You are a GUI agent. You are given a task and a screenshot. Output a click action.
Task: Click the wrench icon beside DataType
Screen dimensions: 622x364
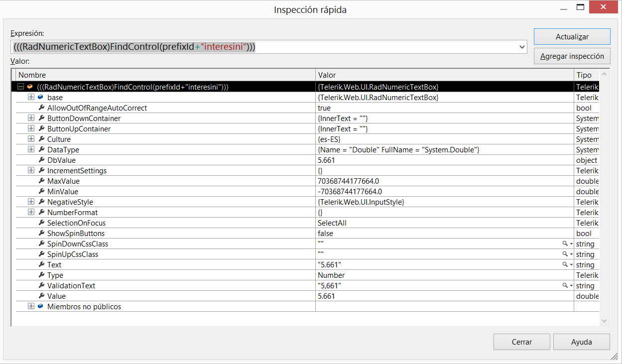[x=41, y=149]
